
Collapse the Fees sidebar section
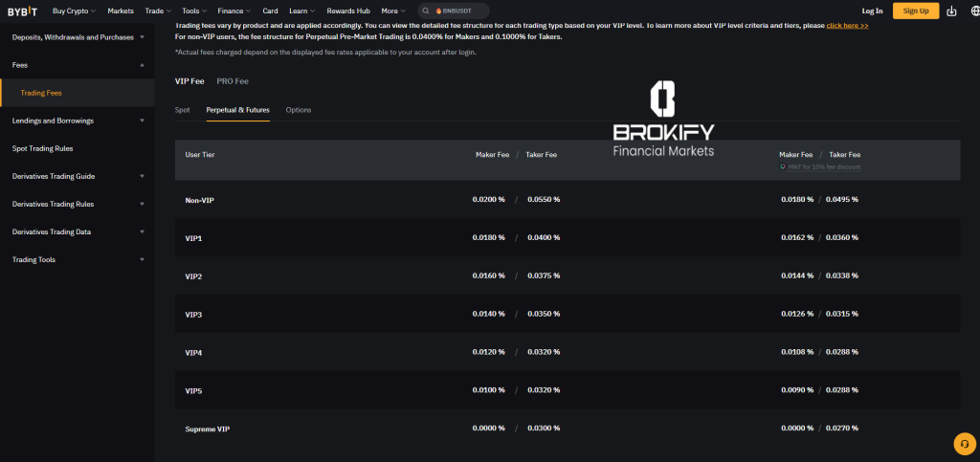coord(142,65)
